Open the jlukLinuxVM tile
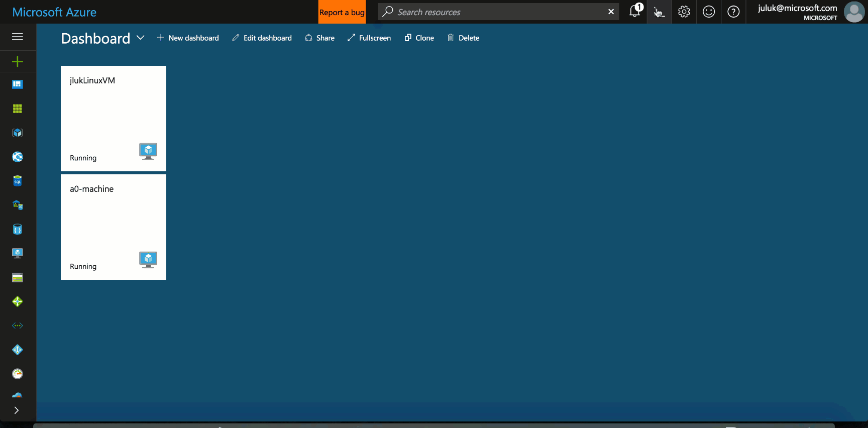Screen dimensions: 868x428 (114, 119)
